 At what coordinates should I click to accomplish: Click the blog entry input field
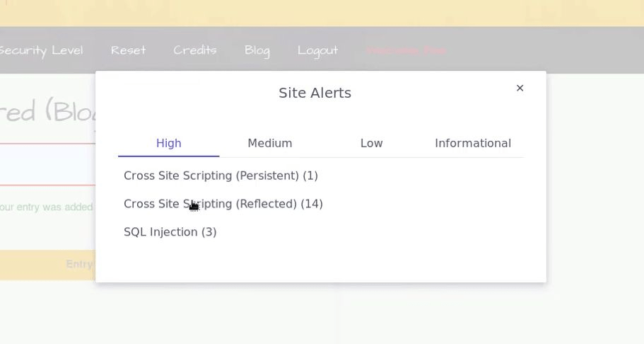47,164
